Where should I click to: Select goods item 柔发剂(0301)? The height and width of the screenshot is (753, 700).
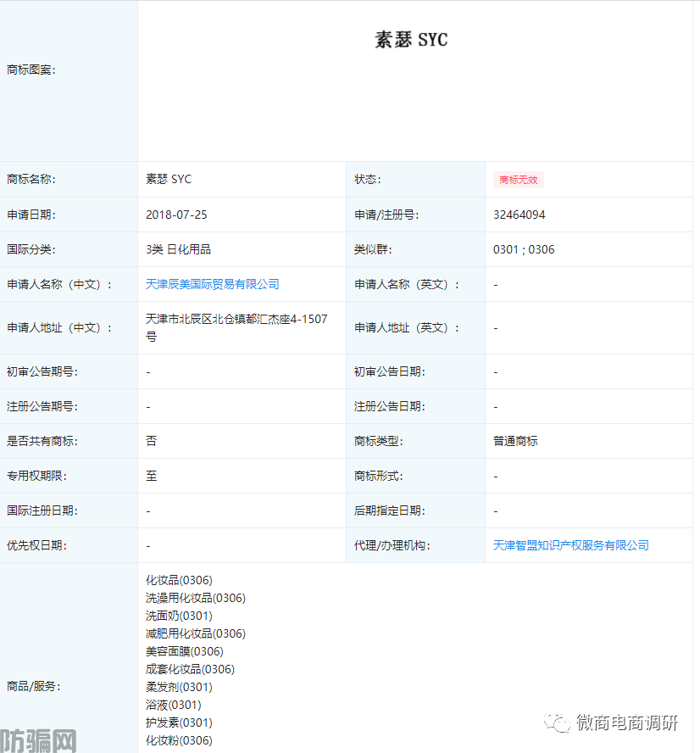(x=179, y=687)
